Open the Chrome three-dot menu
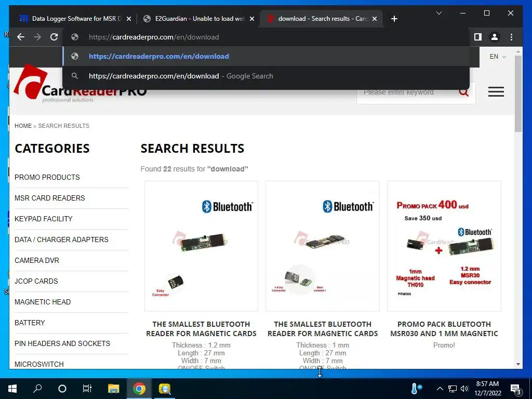 click(511, 37)
